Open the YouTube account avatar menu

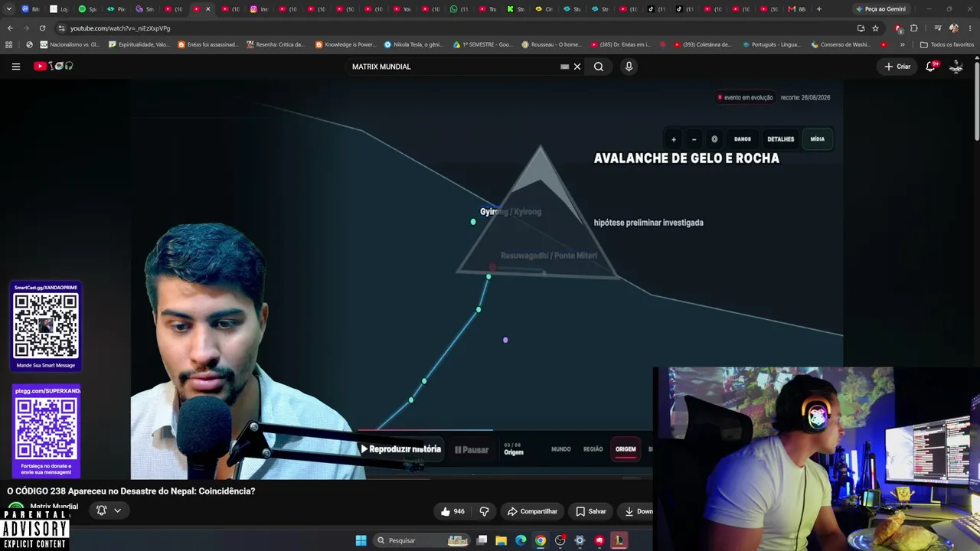(956, 67)
